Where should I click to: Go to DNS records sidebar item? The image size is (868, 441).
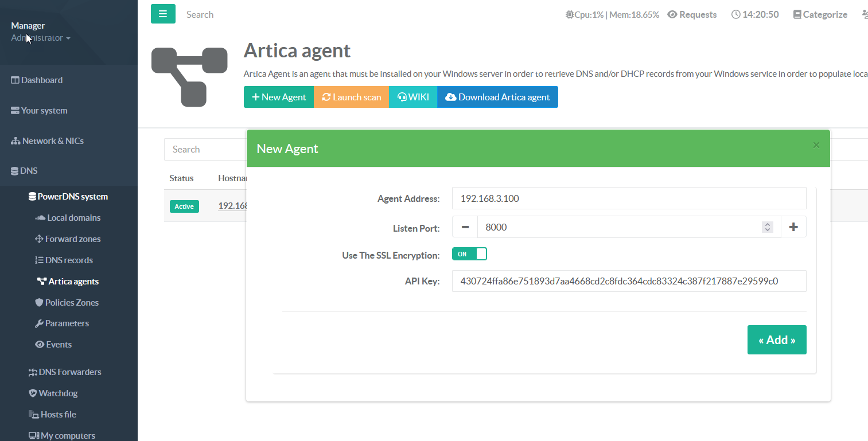(69, 260)
